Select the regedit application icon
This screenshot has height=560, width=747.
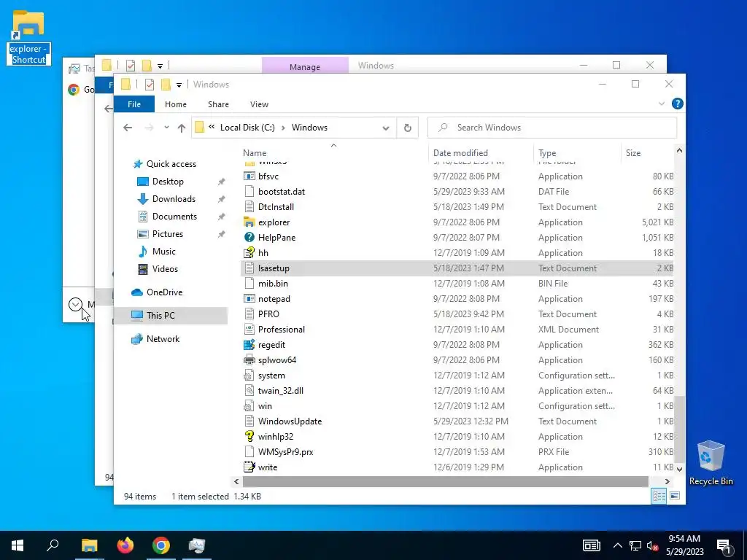tap(249, 344)
